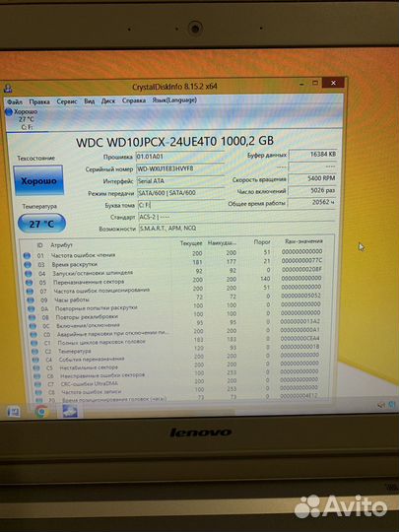Click status icon for C4 События переназначения
Screen dimensions: 399x532
click(35, 360)
